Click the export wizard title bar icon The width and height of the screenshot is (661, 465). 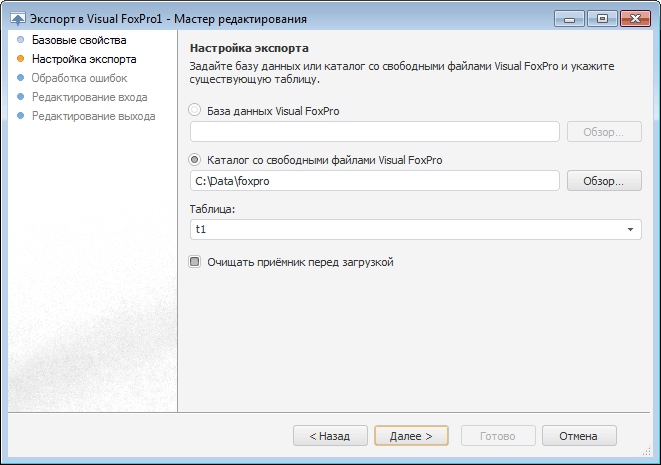18,19
